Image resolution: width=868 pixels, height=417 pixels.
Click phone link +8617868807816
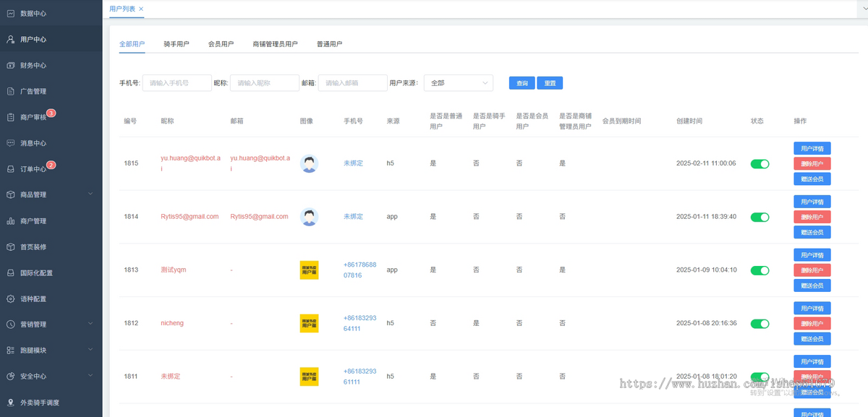[360, 270]
